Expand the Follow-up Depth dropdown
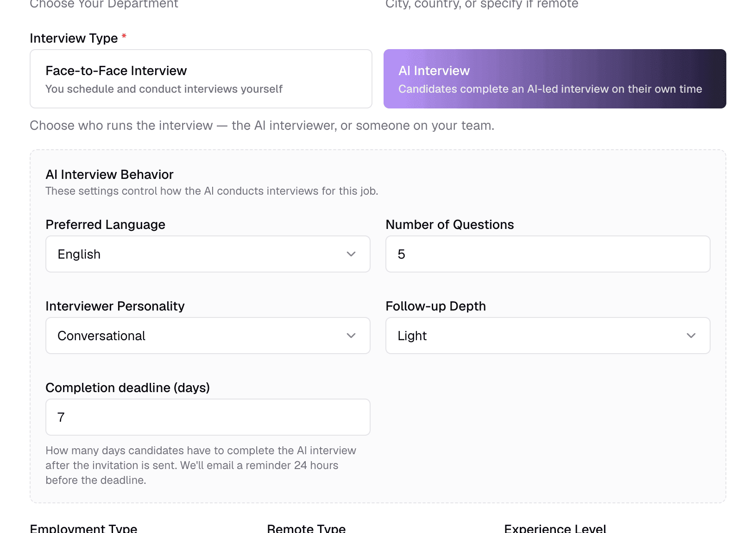Image resolution: width=756 pixels, height=533 pixels. [x=548, y=336]
